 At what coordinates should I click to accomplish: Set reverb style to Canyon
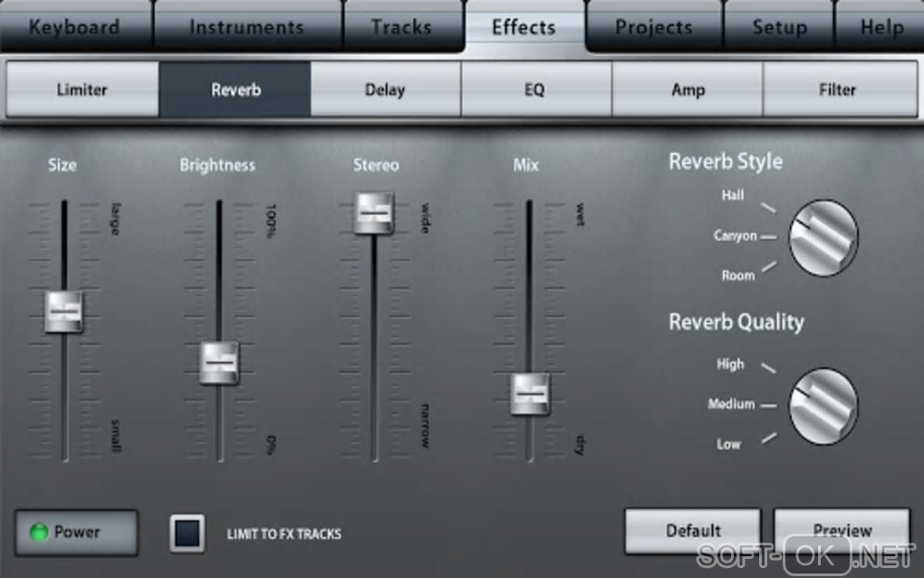pos(735,236)
